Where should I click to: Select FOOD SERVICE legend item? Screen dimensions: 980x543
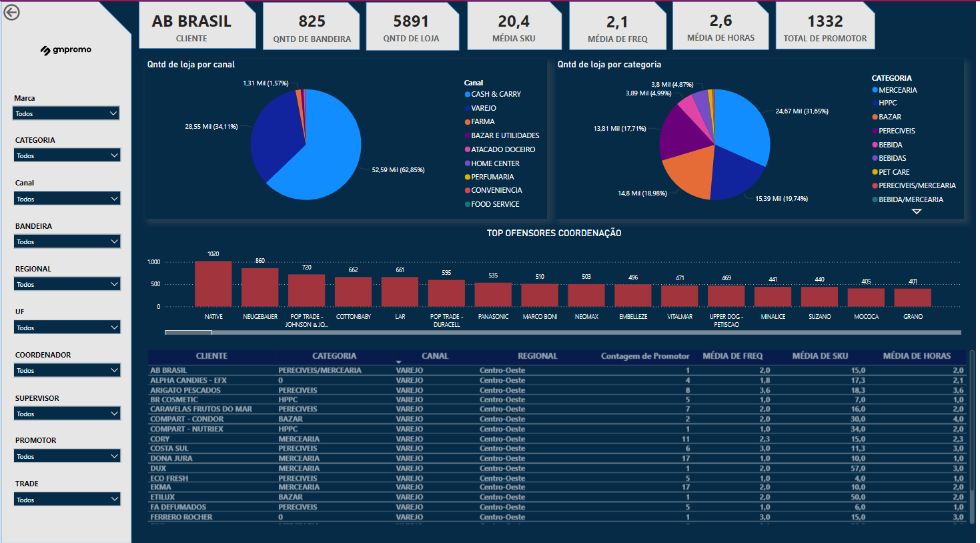coord(492,204)
